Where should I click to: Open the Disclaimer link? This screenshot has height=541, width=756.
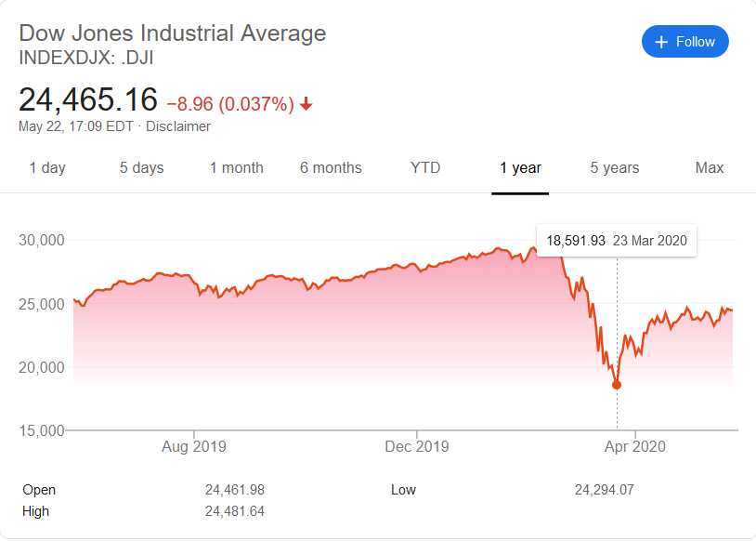coord(178,126)
